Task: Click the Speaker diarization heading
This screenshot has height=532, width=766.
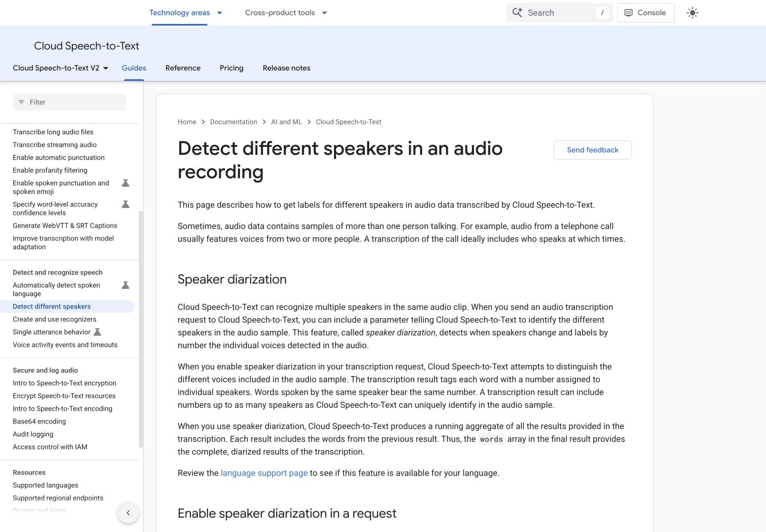Action: tap(232, 279)
